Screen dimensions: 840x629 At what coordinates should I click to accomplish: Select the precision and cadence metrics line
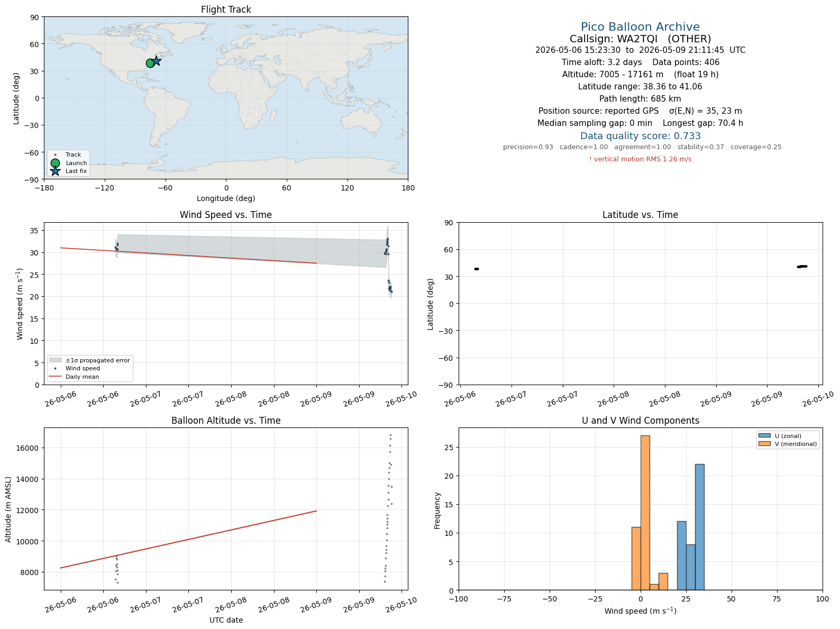(642, 147)
